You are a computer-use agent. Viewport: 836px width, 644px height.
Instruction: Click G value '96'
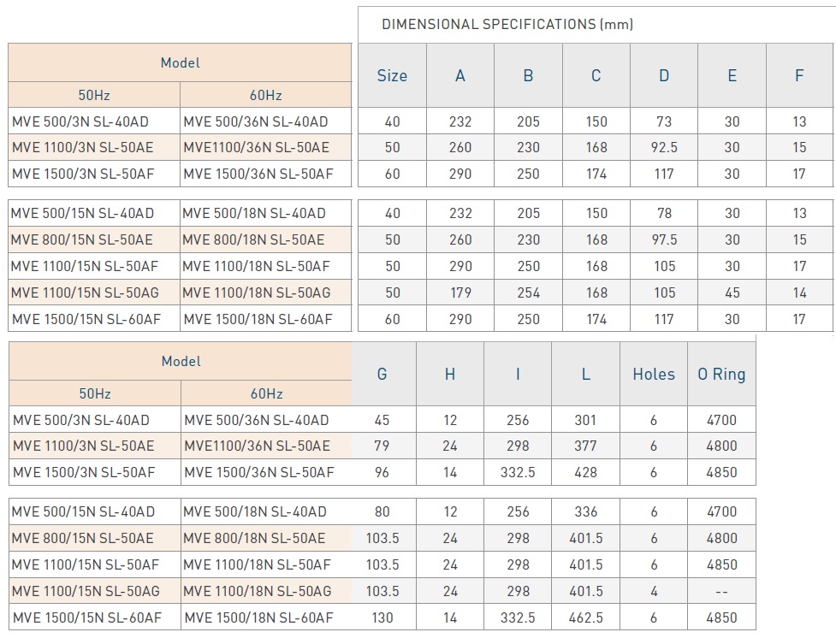(x=382, y=472)
